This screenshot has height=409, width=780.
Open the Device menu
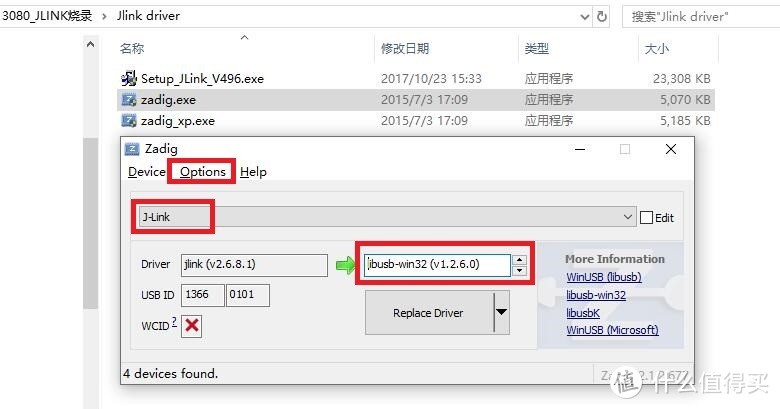tap(147, 172)
